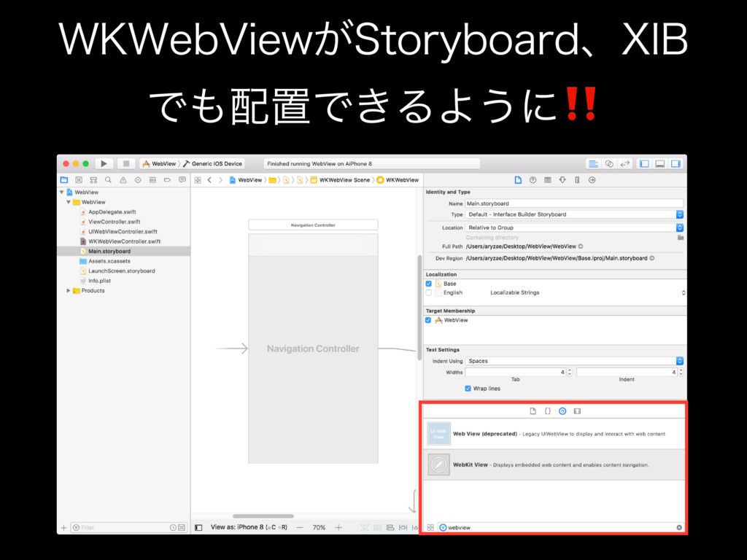Viewport: 747px width, 560px height.
Task: Select WebView scheme in toolbar
Action: click(x=160, y=164)
